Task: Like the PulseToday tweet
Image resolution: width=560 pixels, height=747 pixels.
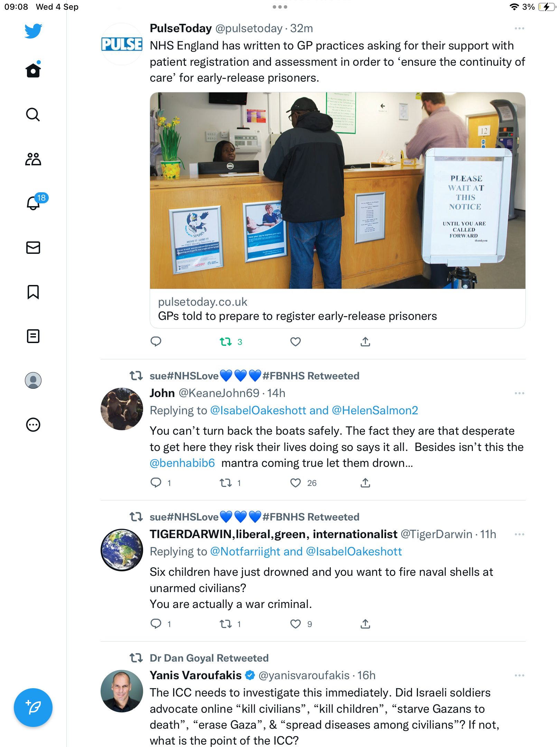Action: pyautogui.click(x=296, y=342)
